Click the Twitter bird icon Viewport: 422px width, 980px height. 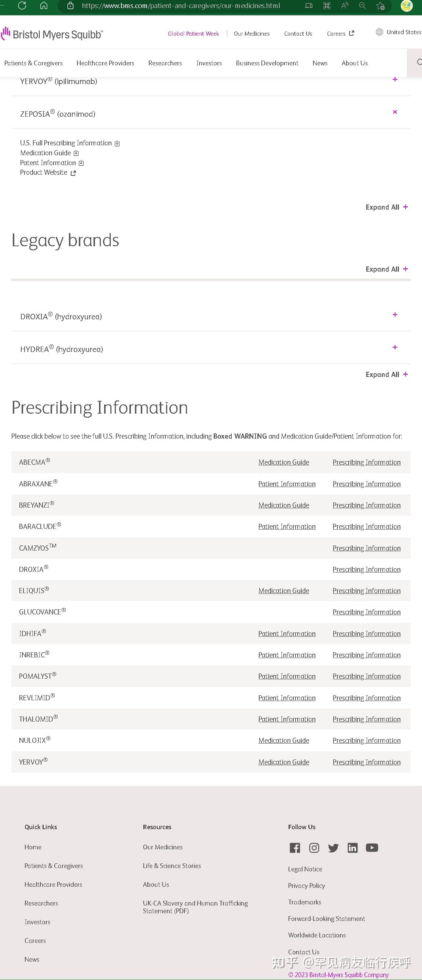(x=333, y=847)
